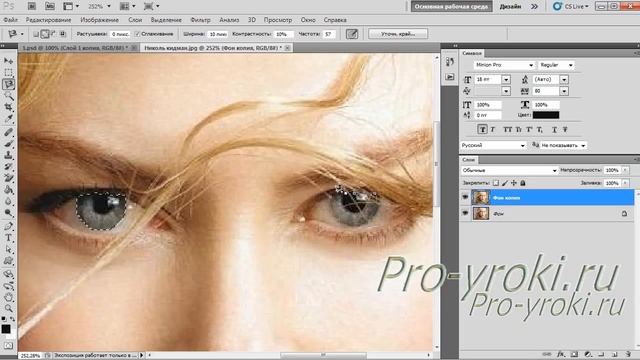Toggle Faux Bold in Character panel
The height and width of the screenshot is (360, 640).
pyautogui.click(x=482, y=129)
